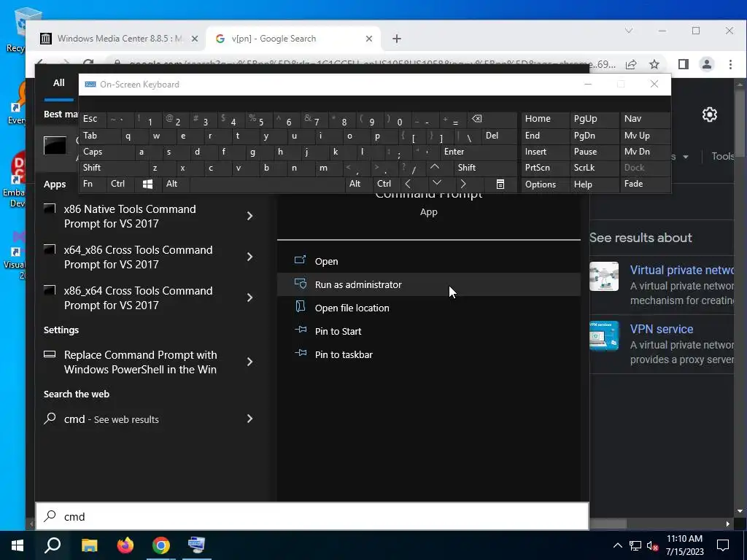Click the taskbar Search magnifier icon
Image resolution: width=747 pixels, height=560 pixels.
point(53,545)
